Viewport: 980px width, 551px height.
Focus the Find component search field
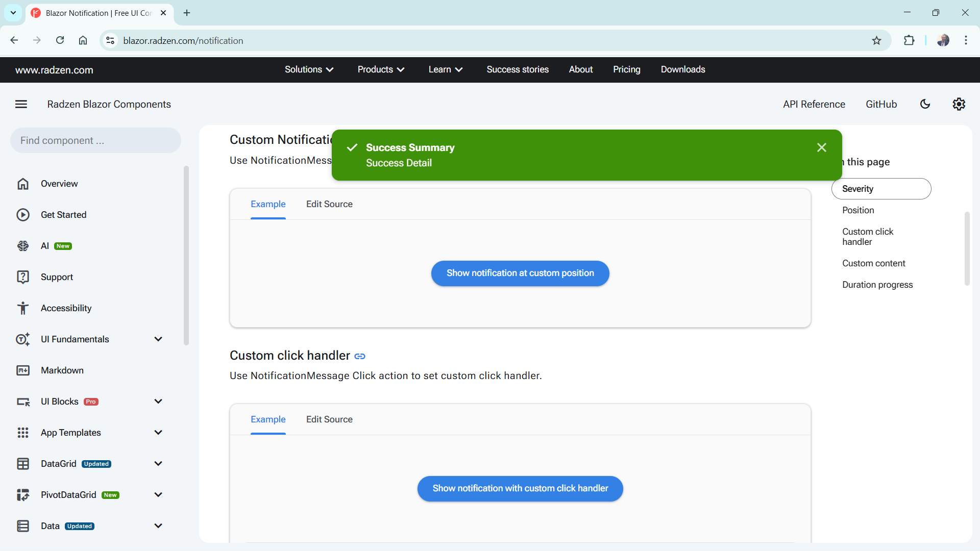pyautogui.click(x=95, y=140)
